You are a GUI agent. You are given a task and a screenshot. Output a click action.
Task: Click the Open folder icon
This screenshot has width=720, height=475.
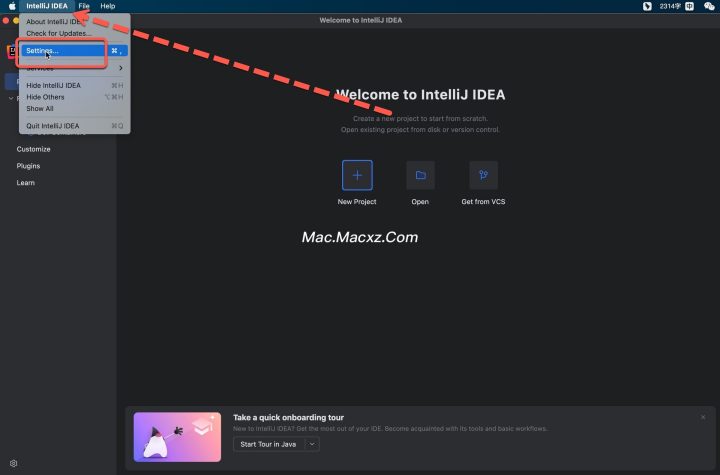click(420, 175)
